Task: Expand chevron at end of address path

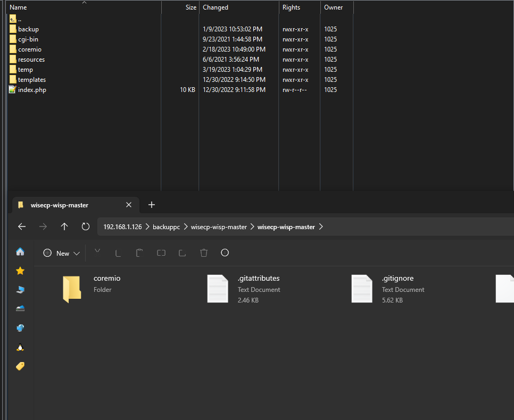Action: click(321, 226)
